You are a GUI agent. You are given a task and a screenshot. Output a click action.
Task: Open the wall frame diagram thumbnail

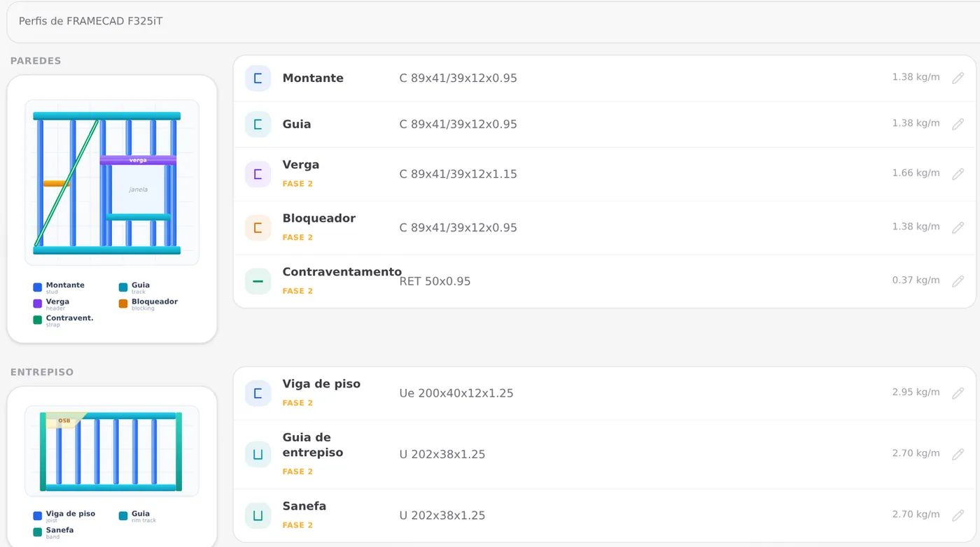click(112, 183)
